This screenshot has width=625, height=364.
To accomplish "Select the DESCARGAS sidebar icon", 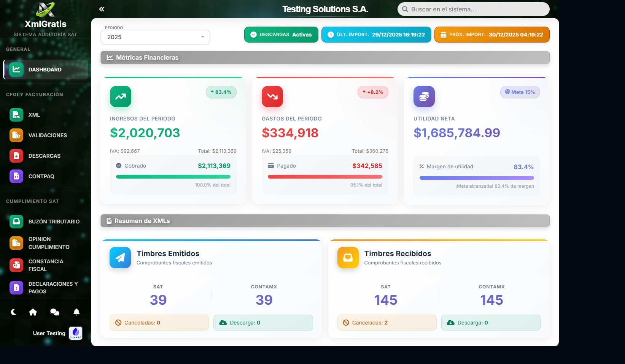I will point(16,156).
